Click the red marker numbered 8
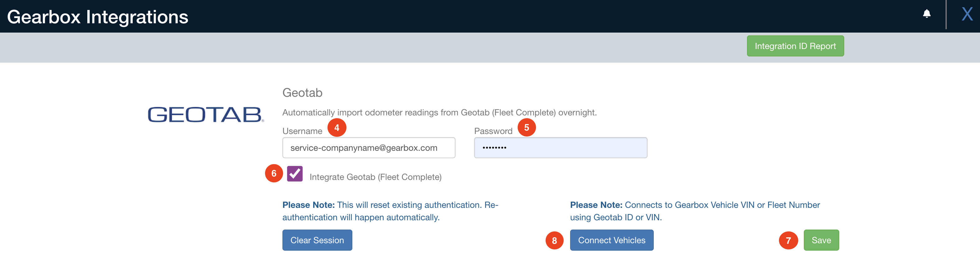980x255 pixels. click(x=554, y=240)
